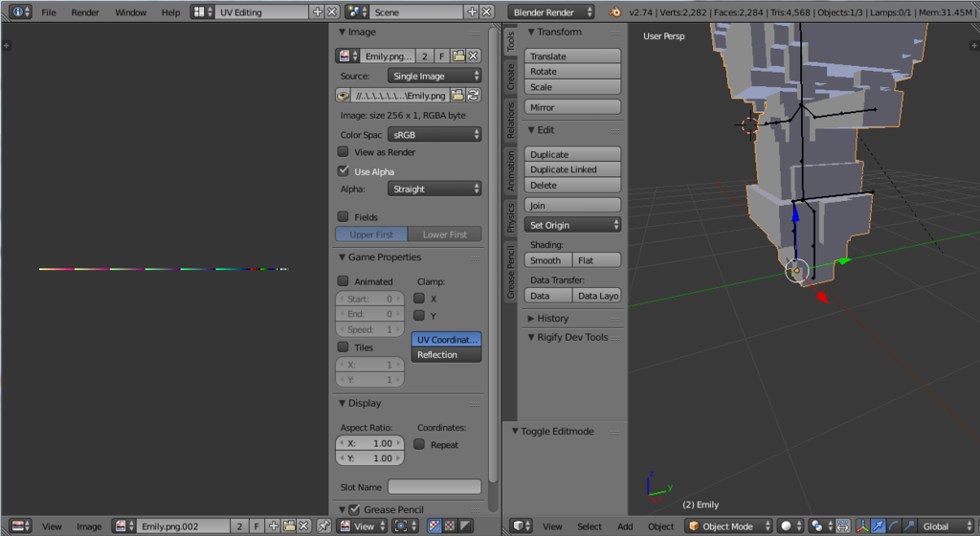This screenshot has height=536, width=980.
Task: Click the screen layout browse icon
Action: [202, 11]
